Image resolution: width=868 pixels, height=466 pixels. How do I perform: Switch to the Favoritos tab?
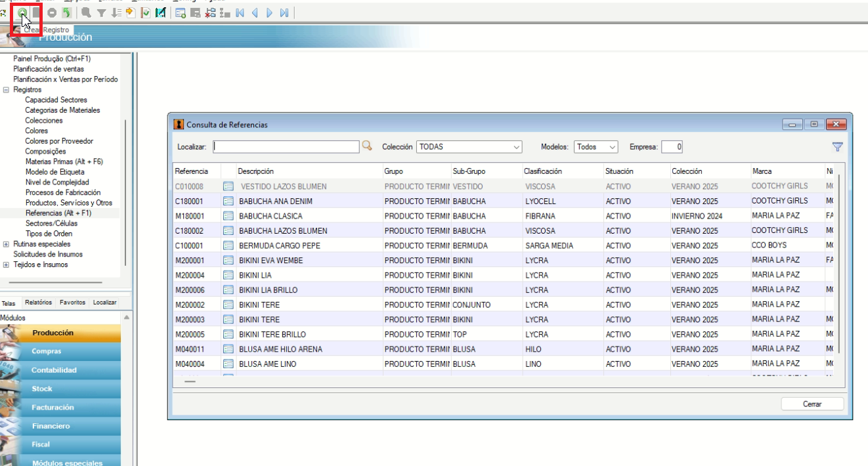click(72, 303)
